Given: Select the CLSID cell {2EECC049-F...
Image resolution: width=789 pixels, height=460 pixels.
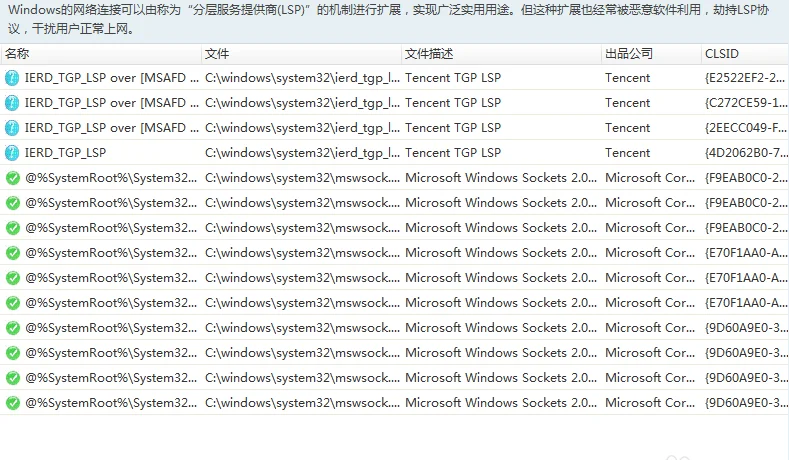Looking at the screenshot, I should coord(746,128).
